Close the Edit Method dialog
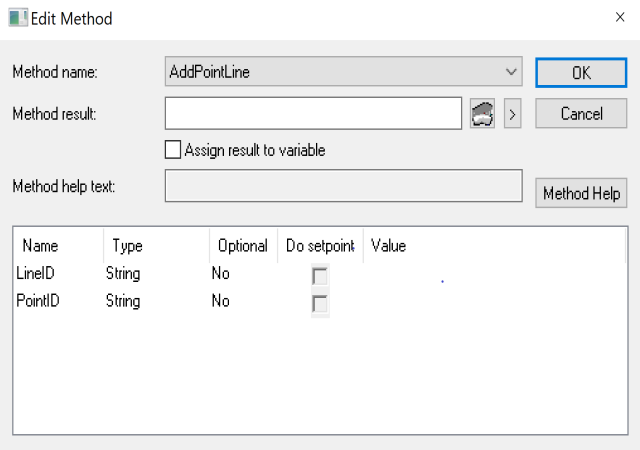The image size is (640, 450). click(620, 17)
